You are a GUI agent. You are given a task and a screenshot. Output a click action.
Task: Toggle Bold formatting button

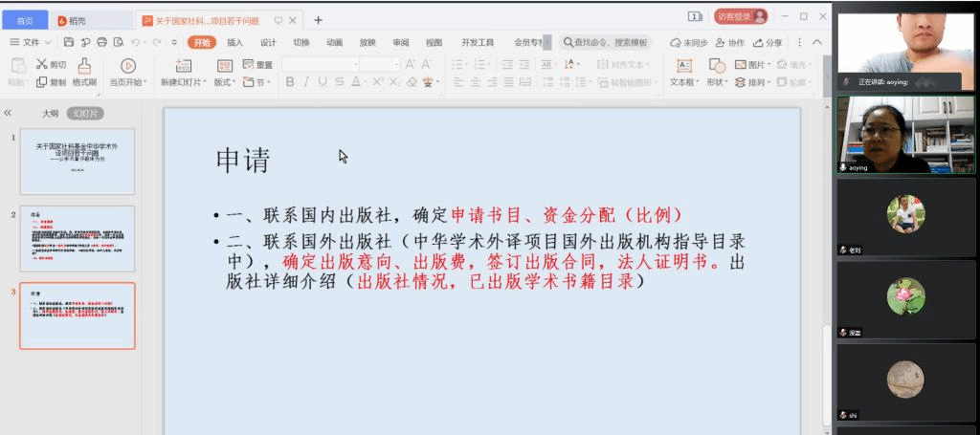pyautogui.click(x=290, y=82)
